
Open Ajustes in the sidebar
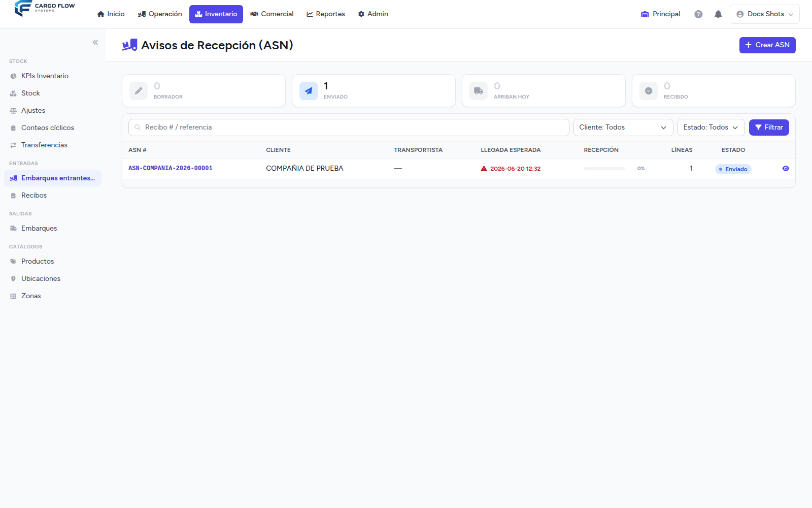click(x=53, y=111)
